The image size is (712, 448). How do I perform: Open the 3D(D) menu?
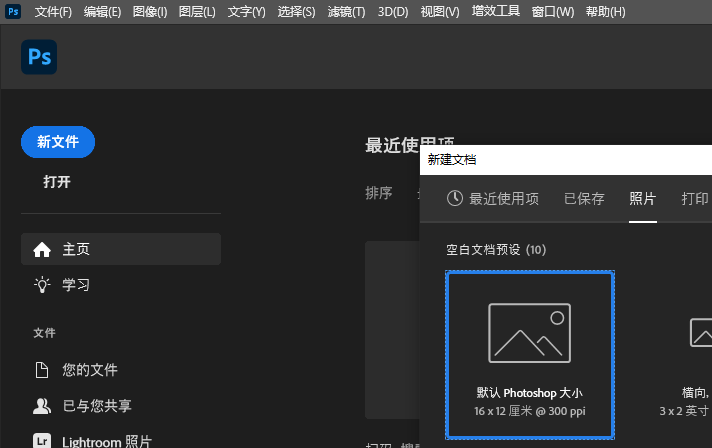pos(393,12)
